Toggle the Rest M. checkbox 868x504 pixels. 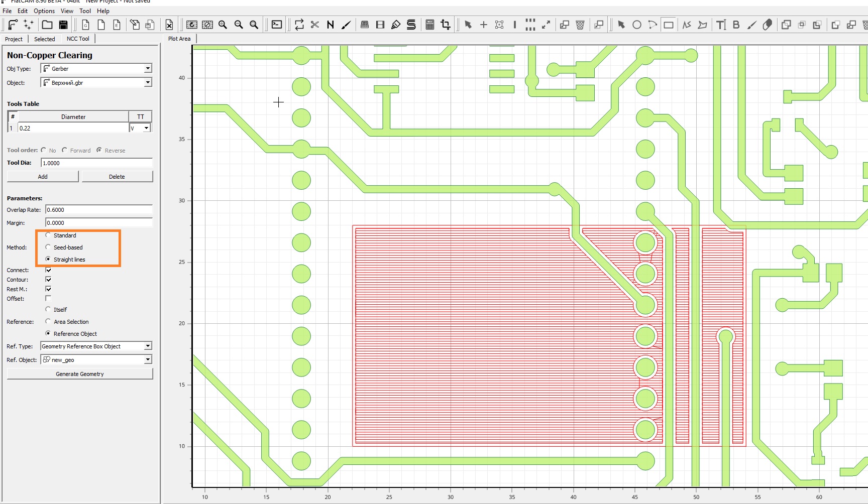pos(48,289)
